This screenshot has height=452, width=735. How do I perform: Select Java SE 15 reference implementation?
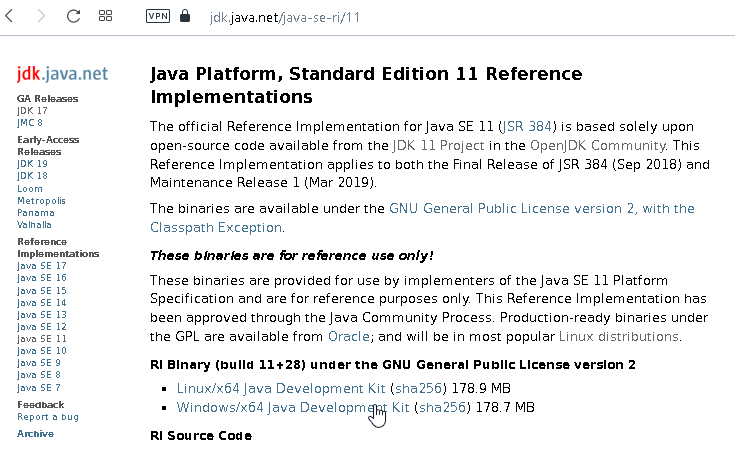pos(42,291)
